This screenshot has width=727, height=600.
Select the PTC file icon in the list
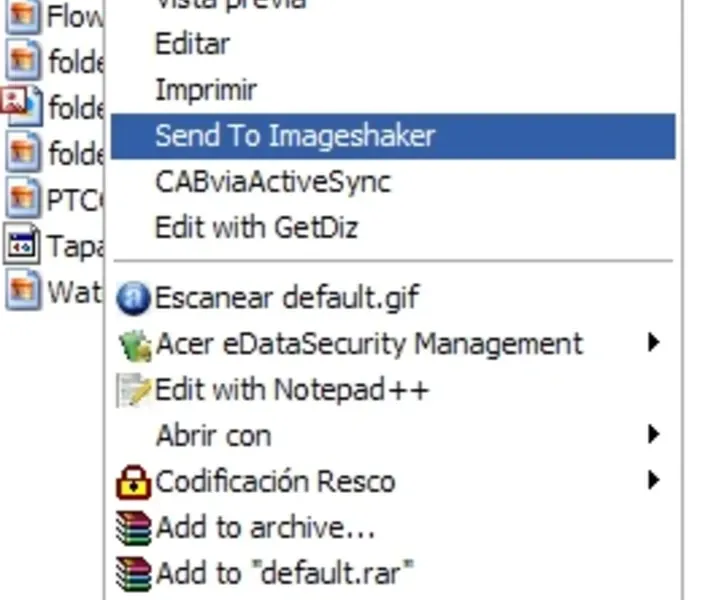click(x=21, y=199)
